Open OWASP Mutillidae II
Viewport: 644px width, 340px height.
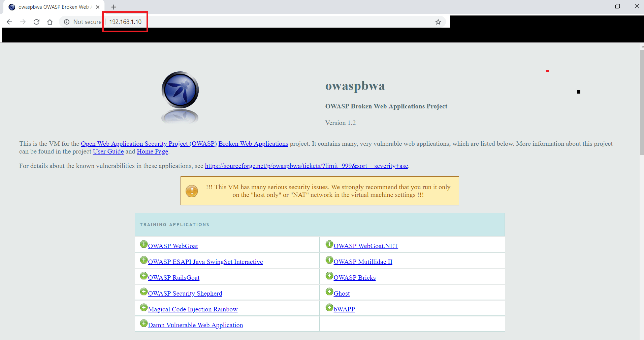pyautogui.click(x=362, y=262)
